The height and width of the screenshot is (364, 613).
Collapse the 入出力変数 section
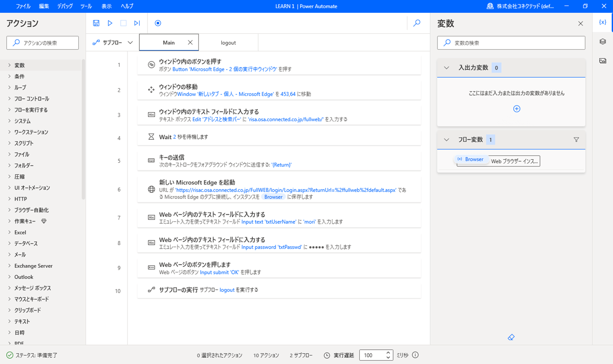tap(447, 68)
